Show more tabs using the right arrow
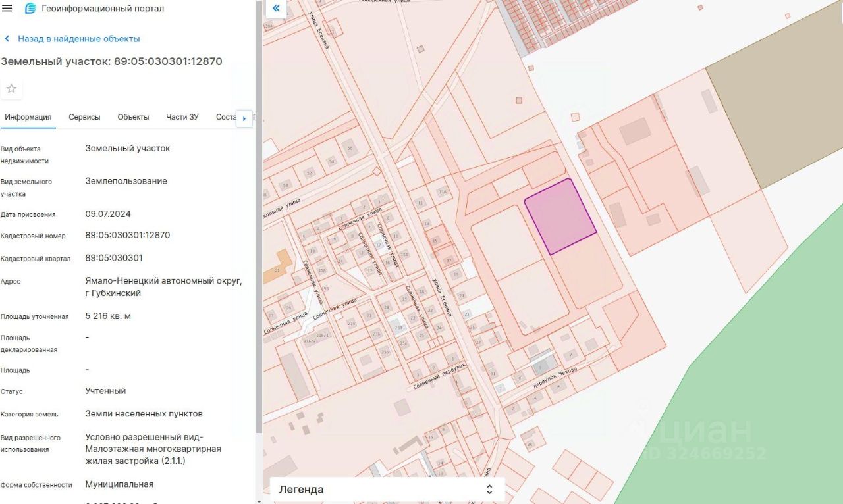Image resolution: width=843 pixels, height=504 pixels. (x=244, y=118)
